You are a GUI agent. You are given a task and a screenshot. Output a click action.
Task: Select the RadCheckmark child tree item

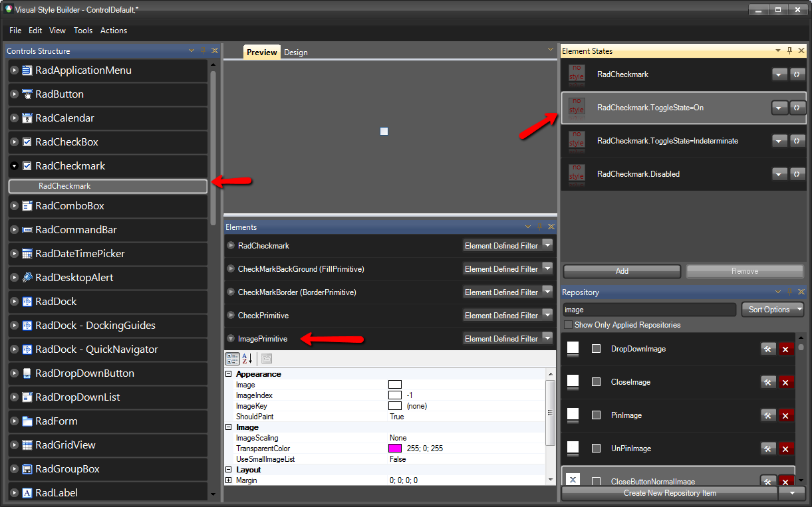click(108, 186)
